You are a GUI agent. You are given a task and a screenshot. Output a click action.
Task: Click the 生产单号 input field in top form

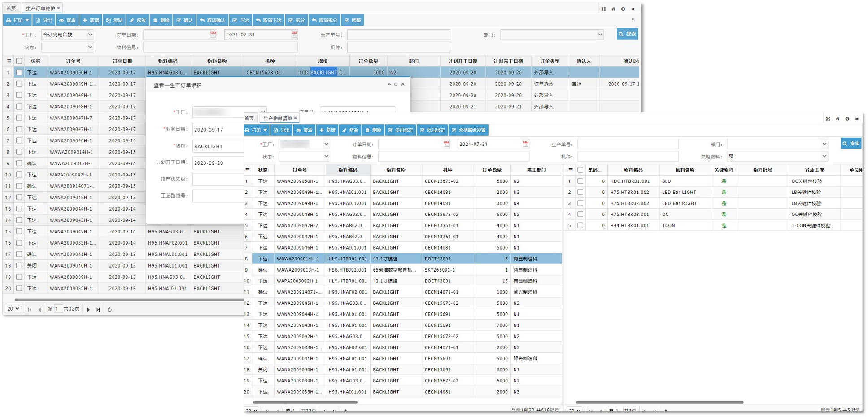pos(399,35)
